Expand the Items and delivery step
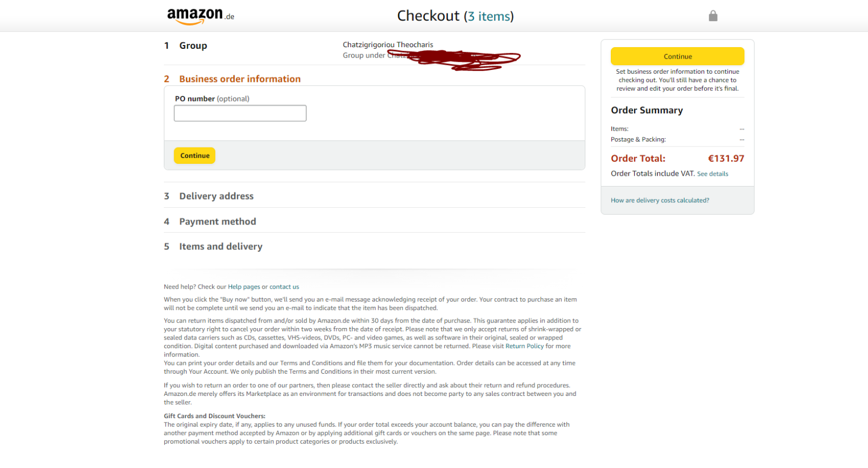The image size is (868, 468). click(x=221, y=247)
